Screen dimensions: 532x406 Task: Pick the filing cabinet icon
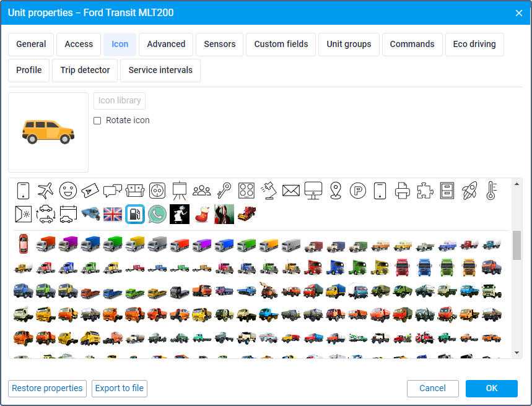[447, 190]
